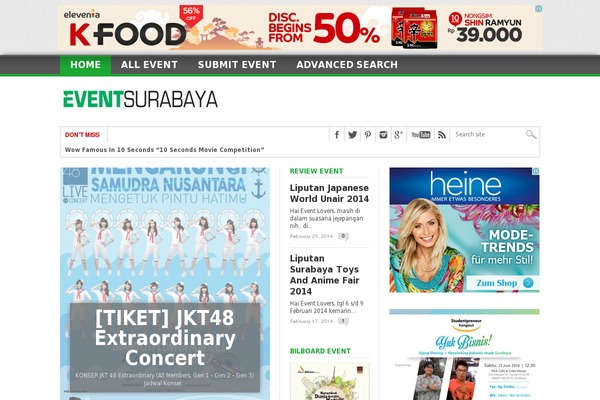The image size is (600, 400).
Task: Click the Search site input field
Action: pos(488,134)
